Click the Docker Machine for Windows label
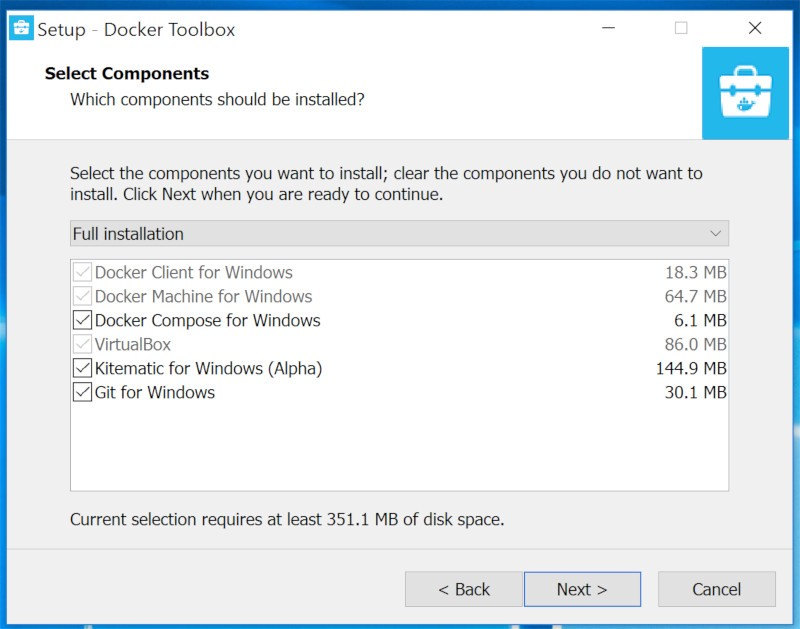 (204, 296)
